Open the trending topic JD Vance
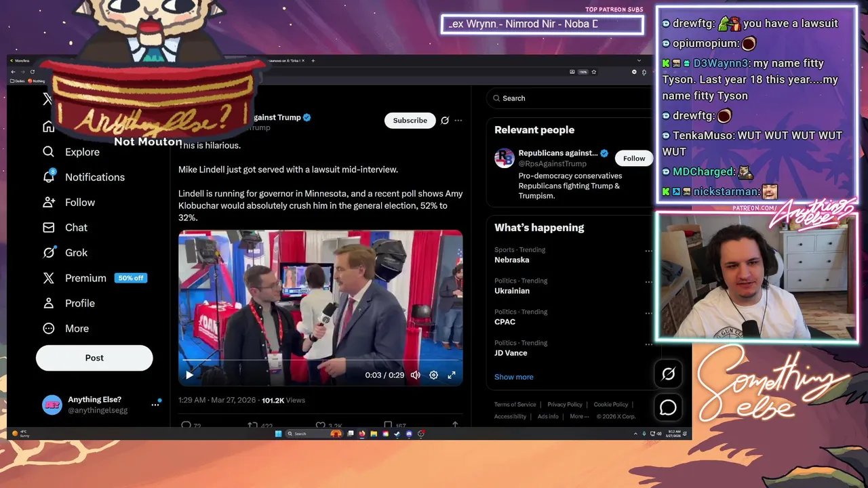Viewport: 868px width, 488px height. [x=511, y=353]
